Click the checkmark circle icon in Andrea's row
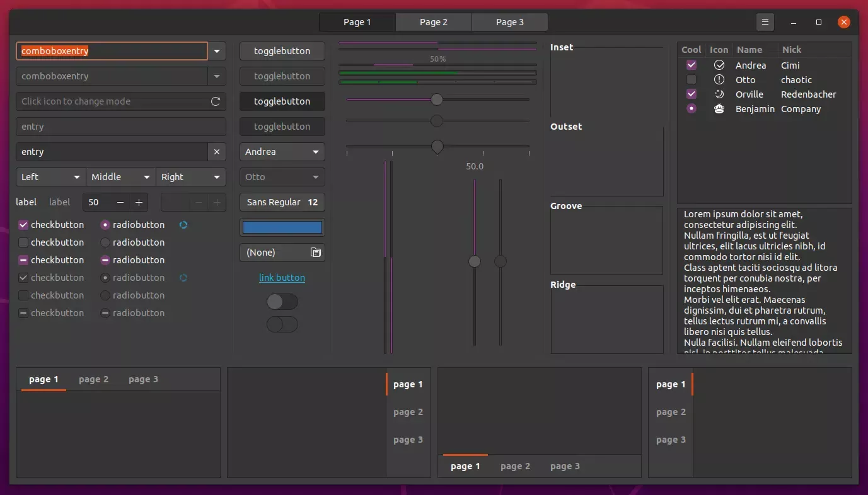Image resolution: width=868 pixels, height=495 pixels. [x=719, y=65]
